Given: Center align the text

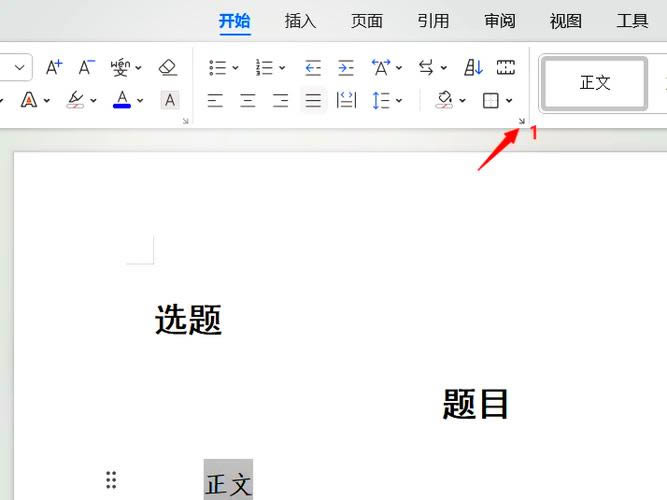Looking at the screenshot, I should [x=248, y=100].
